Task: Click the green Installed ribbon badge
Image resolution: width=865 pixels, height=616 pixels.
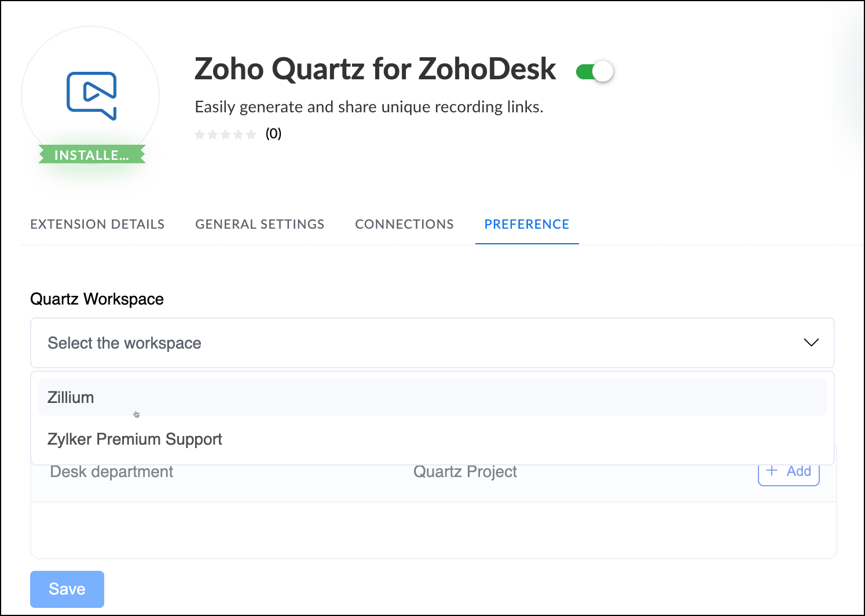Action: tap(91, 155)
